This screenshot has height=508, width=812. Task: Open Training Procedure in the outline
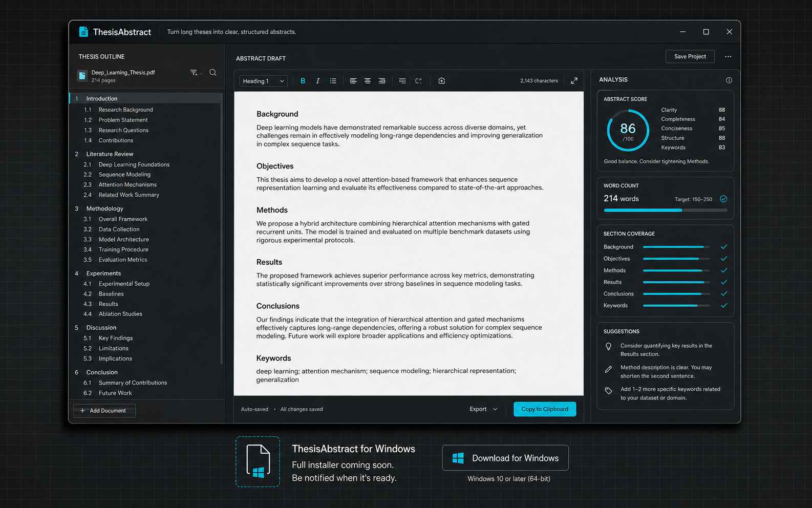point(123,250)
